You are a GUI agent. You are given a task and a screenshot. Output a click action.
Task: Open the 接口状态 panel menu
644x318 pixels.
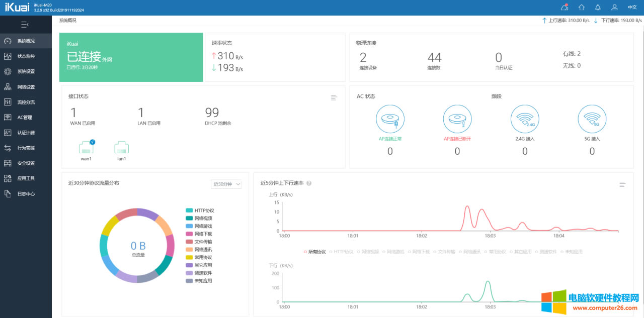tap(334, 97)
